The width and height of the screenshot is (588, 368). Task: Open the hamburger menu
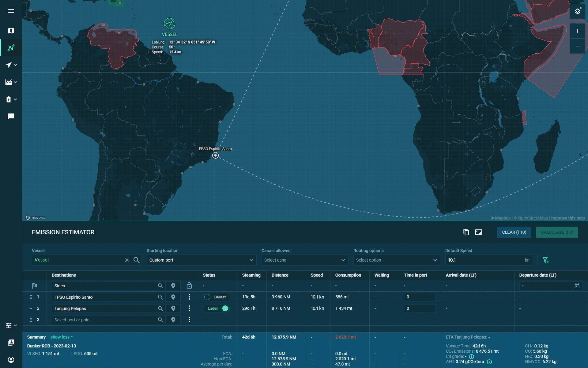point(11,11)
